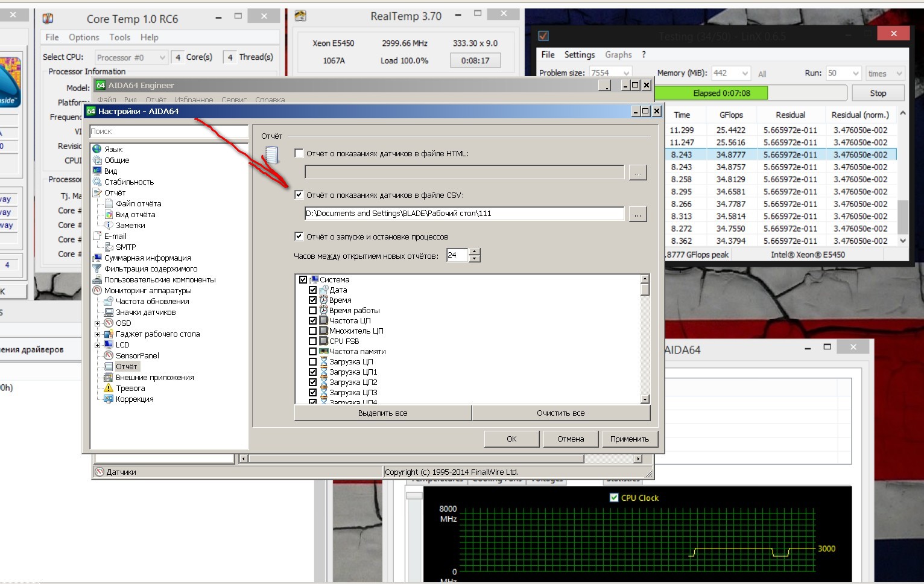Click the Применить button
This screenshot has width=924, height=584.
(x=630, y=439)
